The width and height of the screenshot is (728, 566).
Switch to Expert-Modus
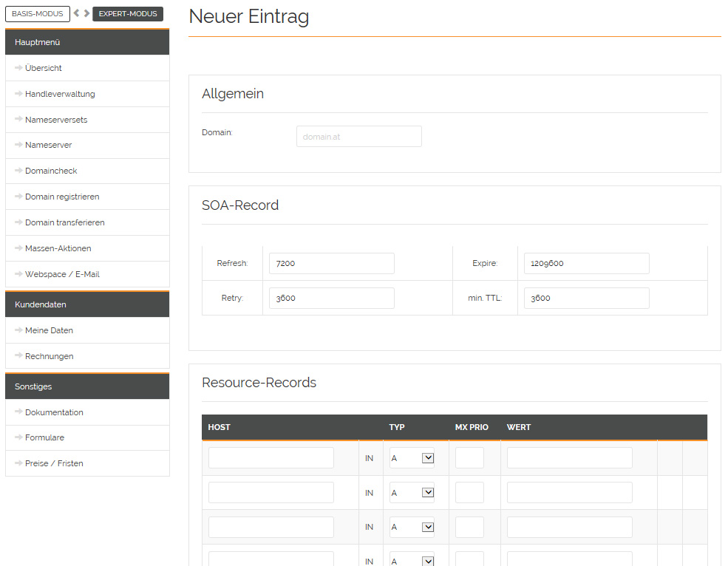click(x=128, y=14)
